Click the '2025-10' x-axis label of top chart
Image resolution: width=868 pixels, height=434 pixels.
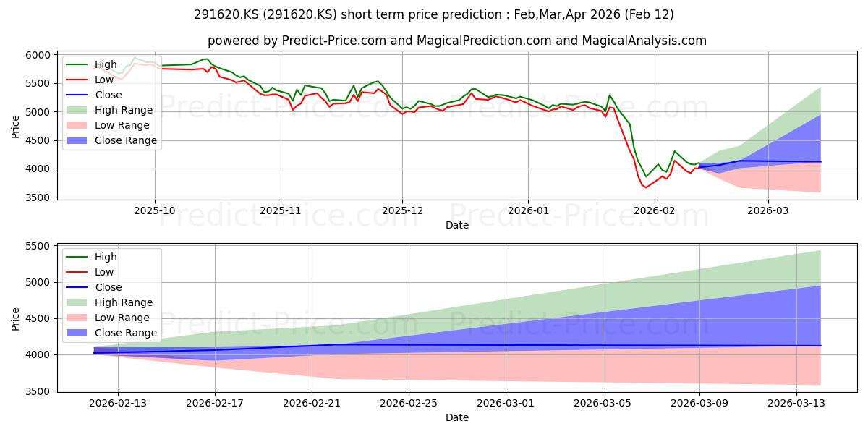click(x=155, y=210)
